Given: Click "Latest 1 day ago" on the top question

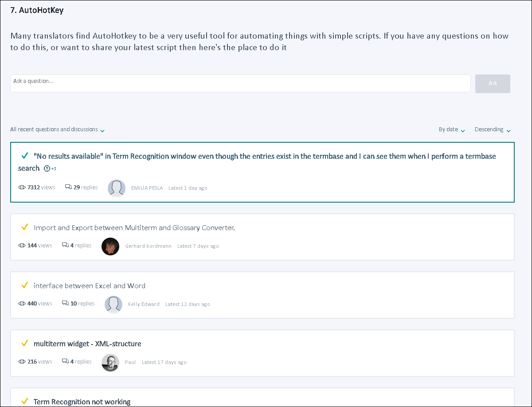Looking at the screenshot, I should pos(188,188).
